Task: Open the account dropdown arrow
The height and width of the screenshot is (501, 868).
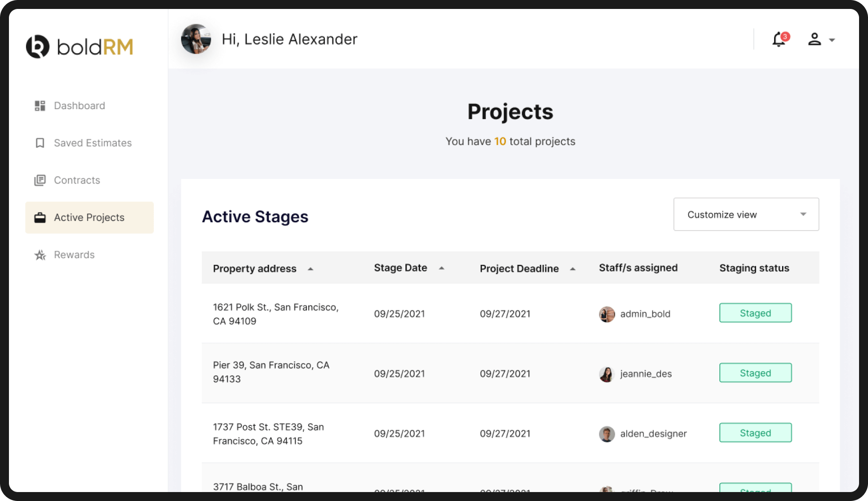Action: tap(832, 40)
